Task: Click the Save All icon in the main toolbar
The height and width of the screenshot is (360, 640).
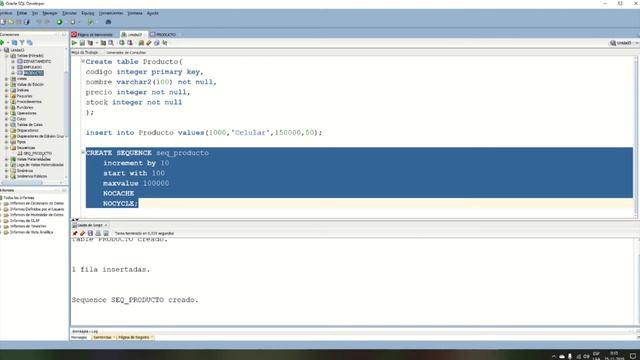Action: pyautogui.click(x=27, y=22)
